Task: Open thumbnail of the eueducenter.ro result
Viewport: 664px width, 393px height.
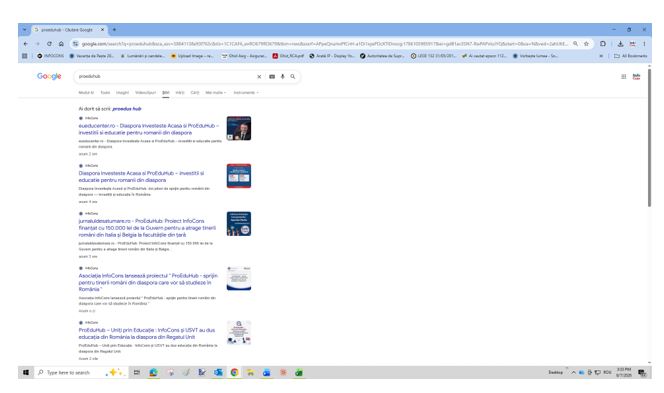Action: (x=239, y=128)
